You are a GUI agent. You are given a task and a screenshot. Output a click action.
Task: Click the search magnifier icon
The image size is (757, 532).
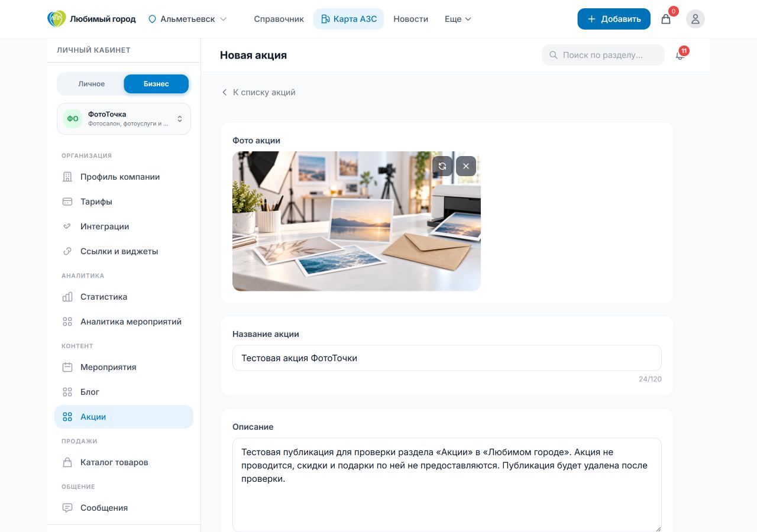[x=554, y=55]
